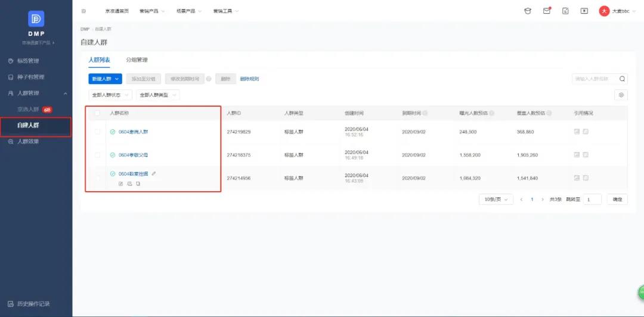The height and width of the screenshot is (317, 644).
Task: Tick the checkbox for 0604惠peng人群 first row
Action: 97,132
